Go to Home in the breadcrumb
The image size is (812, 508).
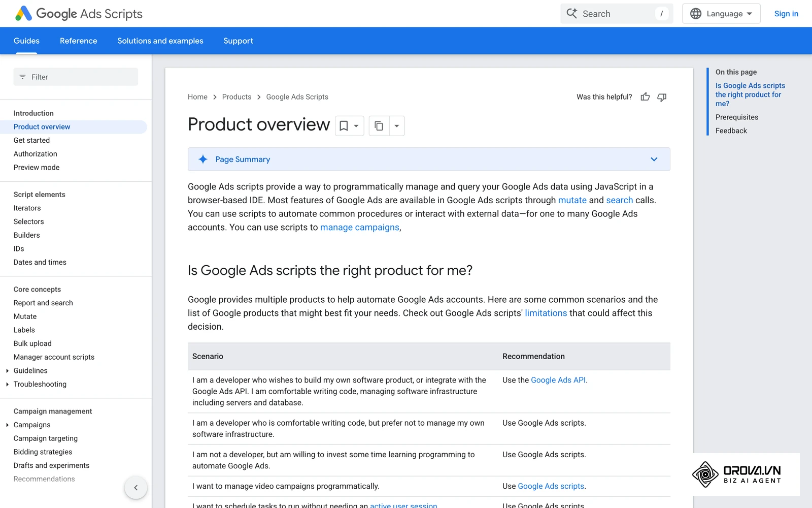click(x=197, y=97)
